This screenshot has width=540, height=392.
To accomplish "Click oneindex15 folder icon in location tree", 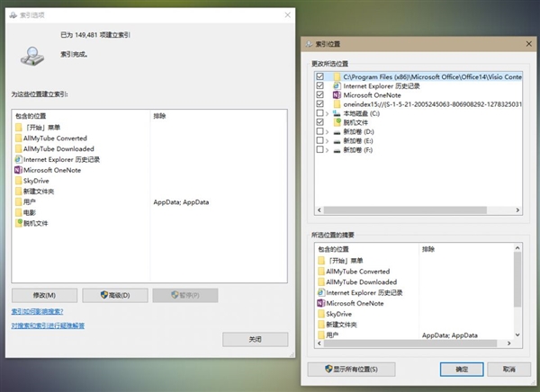I will [x=337, y=104].
